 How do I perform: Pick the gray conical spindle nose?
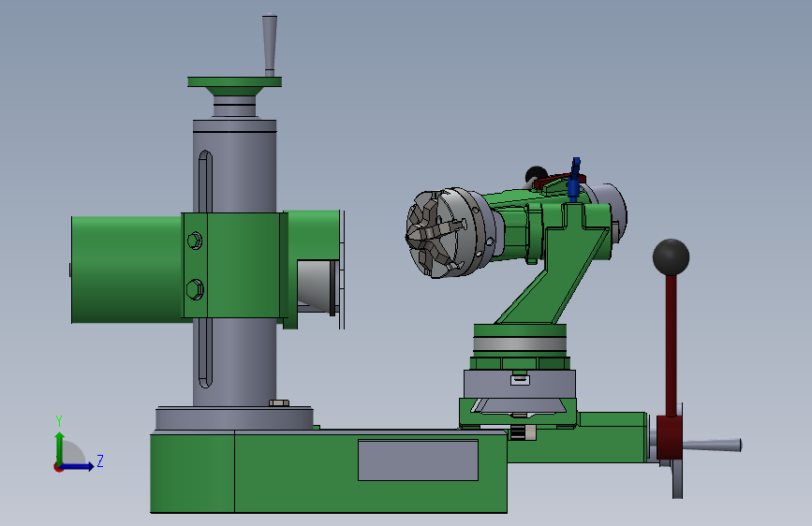316,285
